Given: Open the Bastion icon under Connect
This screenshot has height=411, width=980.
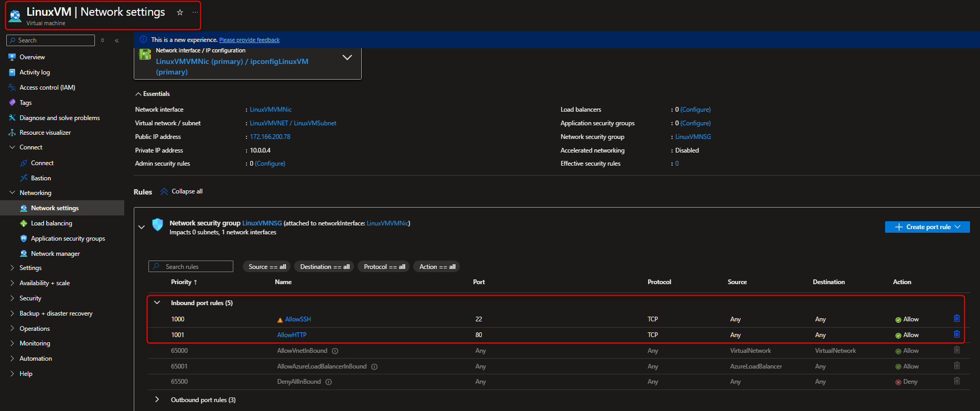Looking at the screenshot, I should (24, 178).
